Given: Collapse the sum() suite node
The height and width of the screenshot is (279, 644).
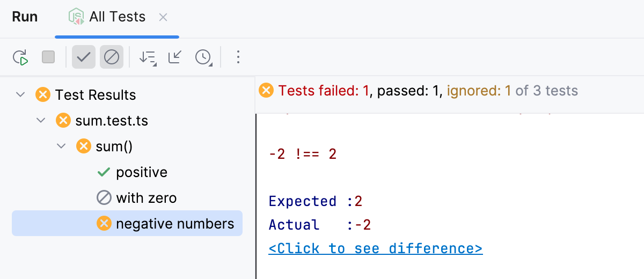Looking at the screenshot, I should tap(61, 146).
